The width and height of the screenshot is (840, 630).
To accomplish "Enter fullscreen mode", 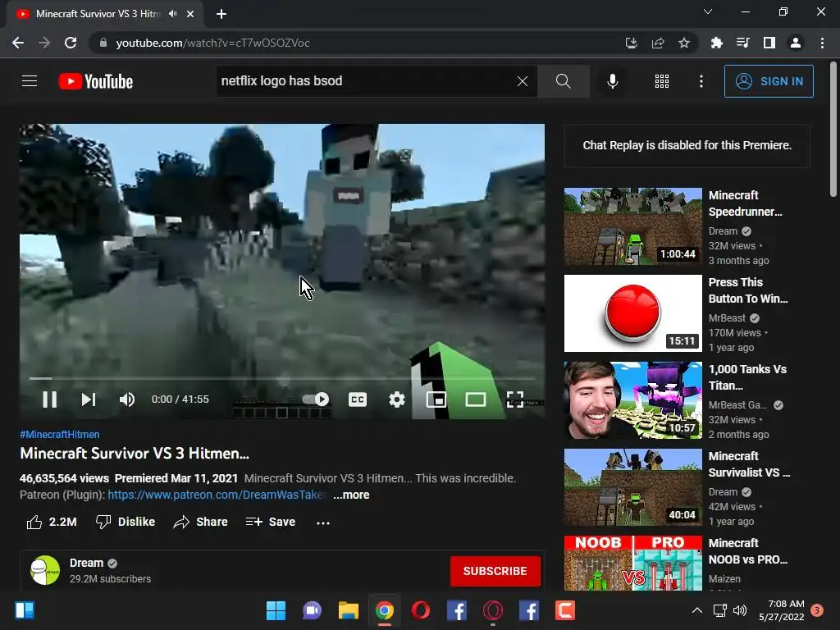I will coord(515,399).
